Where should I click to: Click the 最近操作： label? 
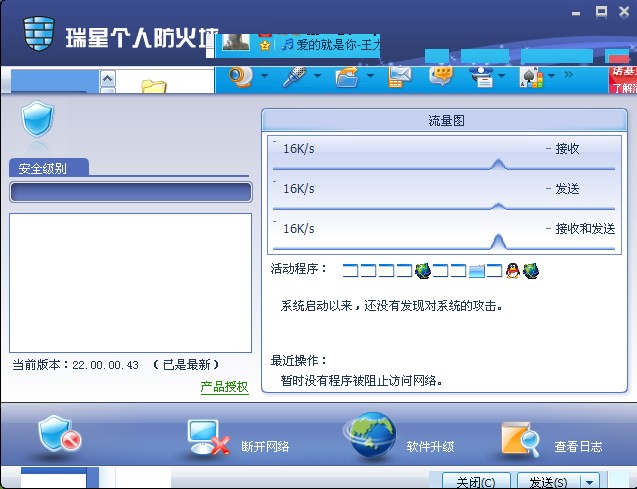tap(299, 360)
